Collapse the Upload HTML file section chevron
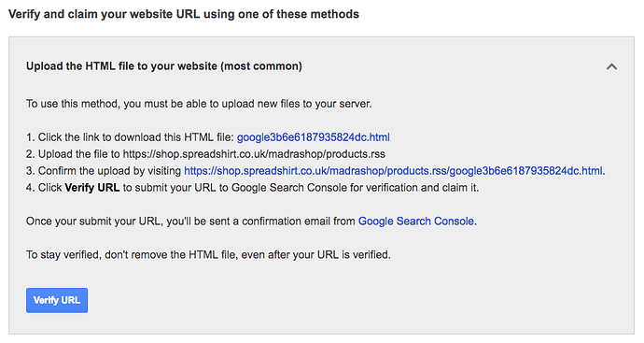644x343 pixels. pos(611,66)
